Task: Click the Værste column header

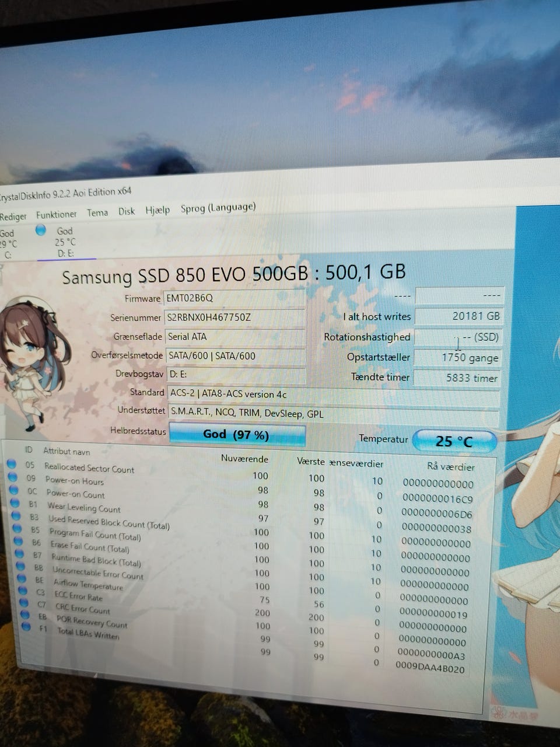Action: [310, 461]
